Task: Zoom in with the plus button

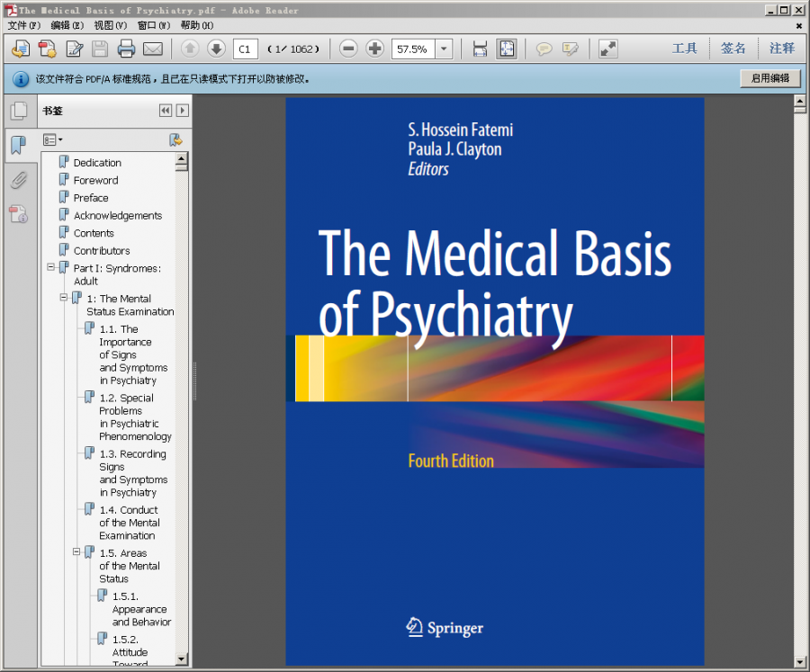Action: (375, 49)
